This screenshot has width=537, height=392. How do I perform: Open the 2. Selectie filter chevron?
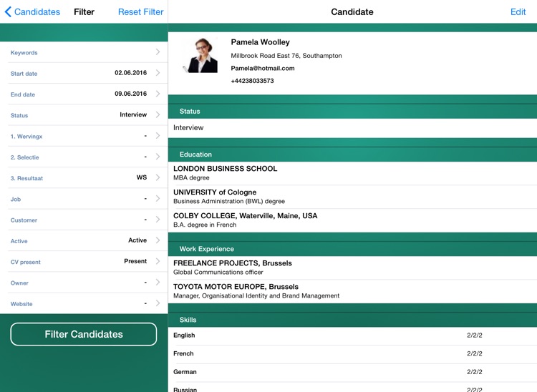(158, 157)
